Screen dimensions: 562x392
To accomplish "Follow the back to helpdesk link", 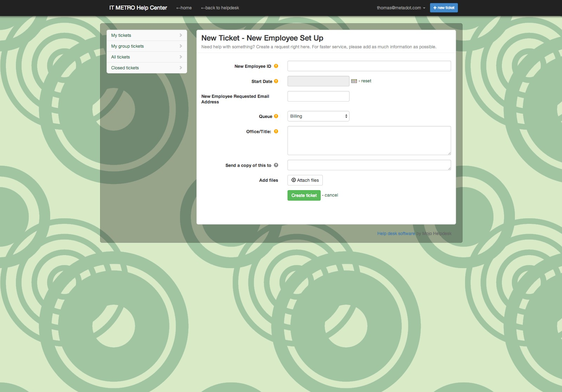I will click(220, 8).
